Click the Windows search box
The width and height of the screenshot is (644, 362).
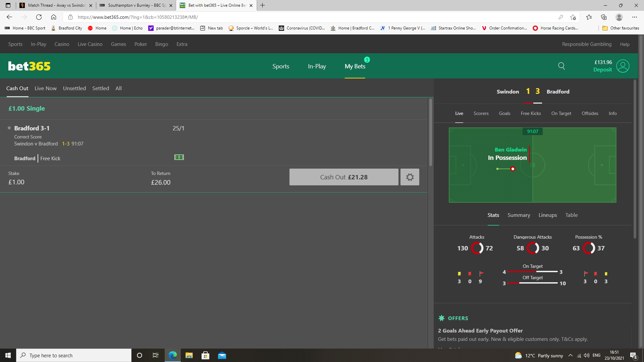(x=74, y=355)
